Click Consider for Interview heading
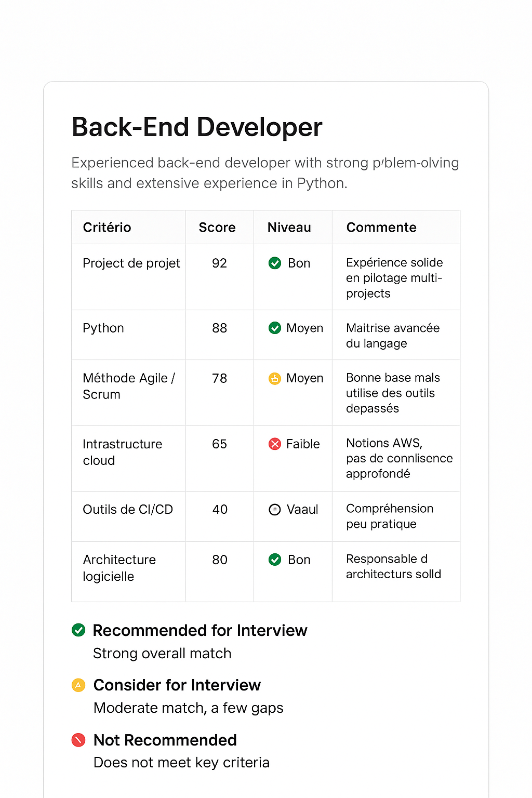This screenshot has height=798, width=532. [177, 685]
